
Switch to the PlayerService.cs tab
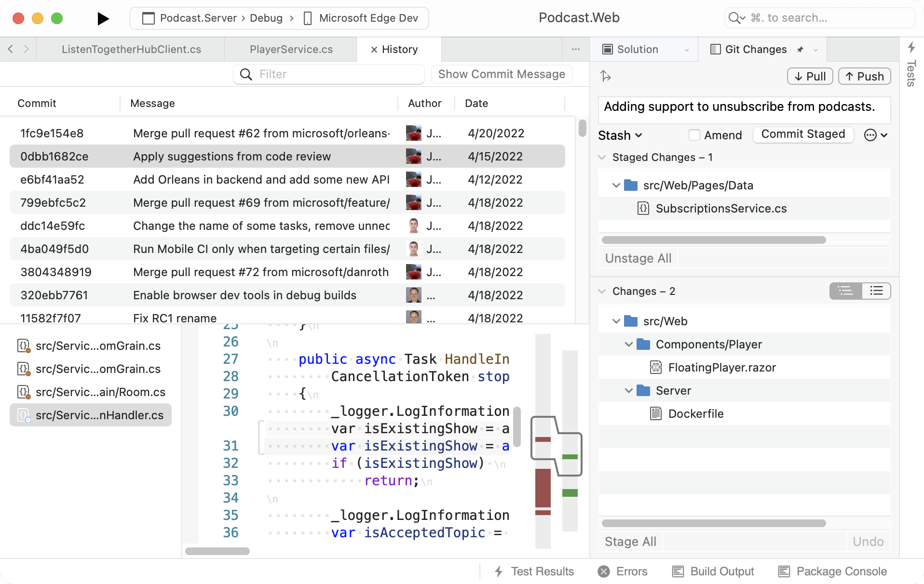tap(291, 50)
